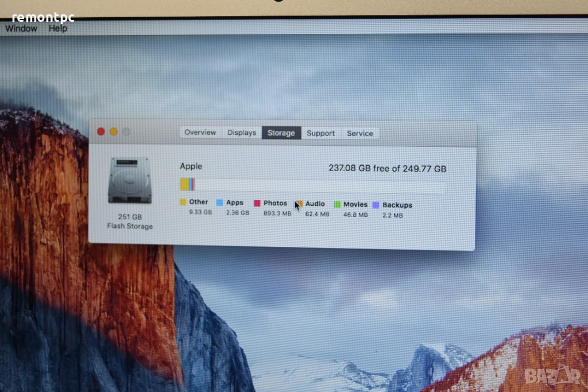The image size is (588, 392).
Task: Click the 'Backups' legend label
Action: [397, 205]
